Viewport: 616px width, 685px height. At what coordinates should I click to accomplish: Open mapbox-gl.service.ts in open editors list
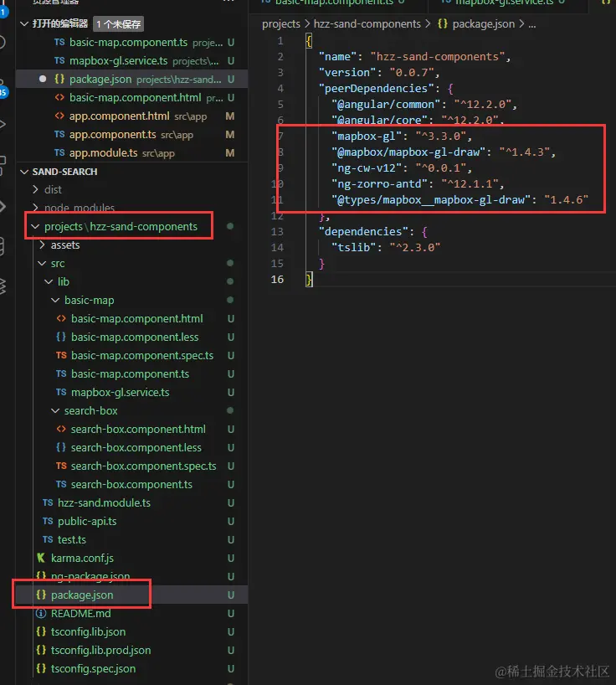click(x=131, y=61)
